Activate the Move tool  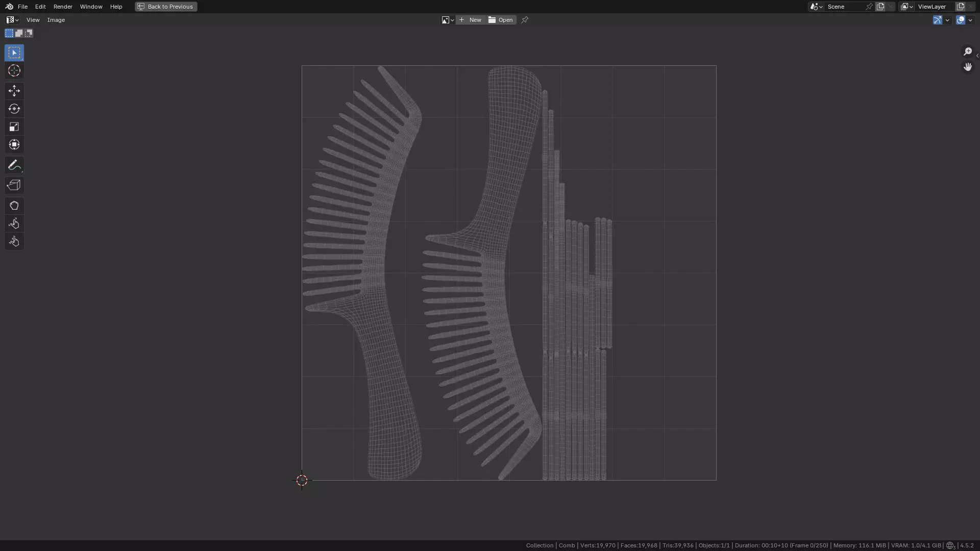pyautogui.click(x=14, y=91)
